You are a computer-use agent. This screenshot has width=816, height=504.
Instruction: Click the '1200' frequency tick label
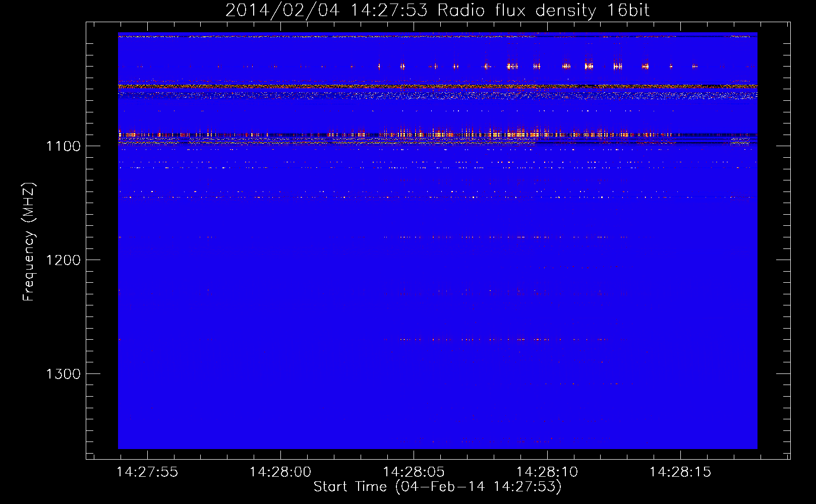[63, 260]
